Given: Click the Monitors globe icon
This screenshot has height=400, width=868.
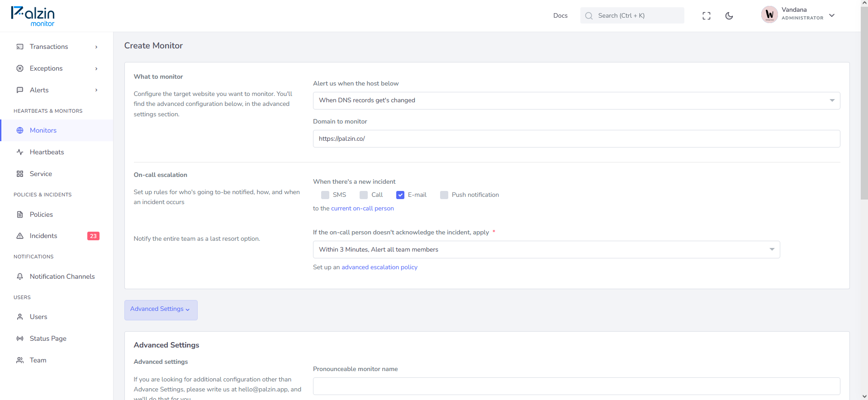Looking at the screenshot, I should click(20, 130).
